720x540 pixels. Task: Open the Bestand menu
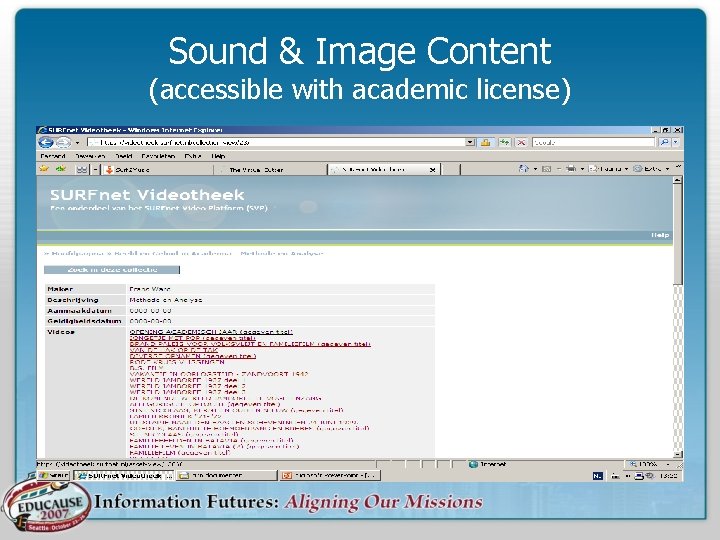click(x=53, y=156)
